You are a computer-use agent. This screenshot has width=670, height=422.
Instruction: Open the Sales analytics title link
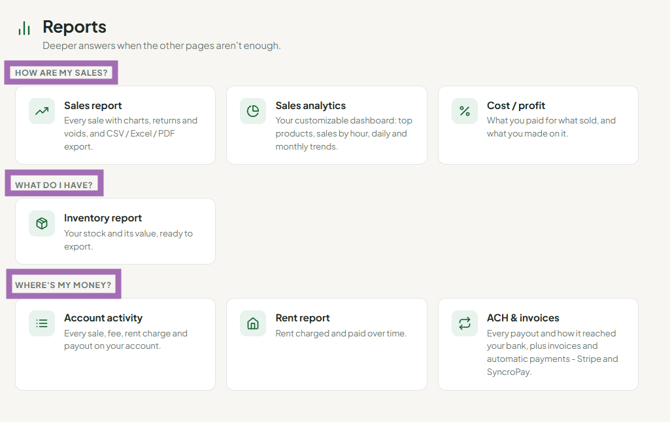click(311, 106)
